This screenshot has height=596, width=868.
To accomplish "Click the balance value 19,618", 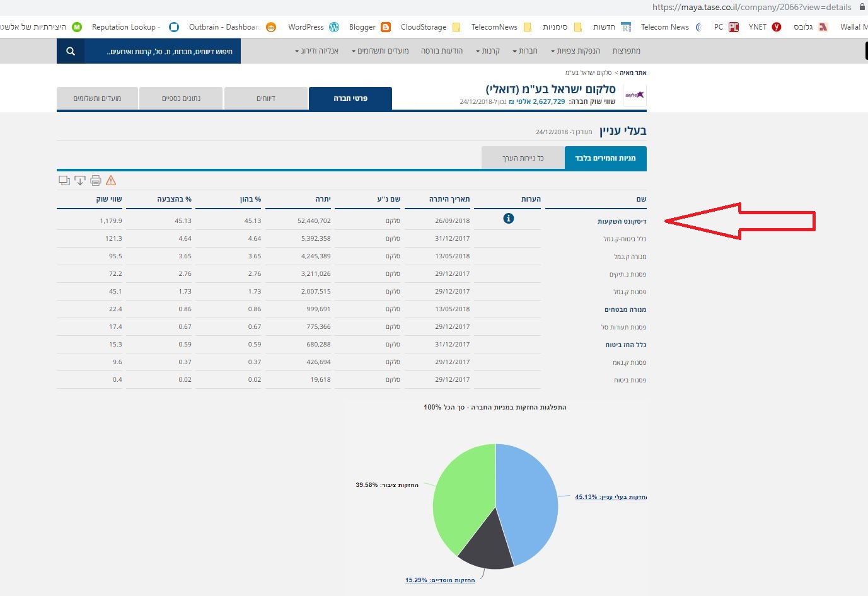I will click(x=320, y=380).
